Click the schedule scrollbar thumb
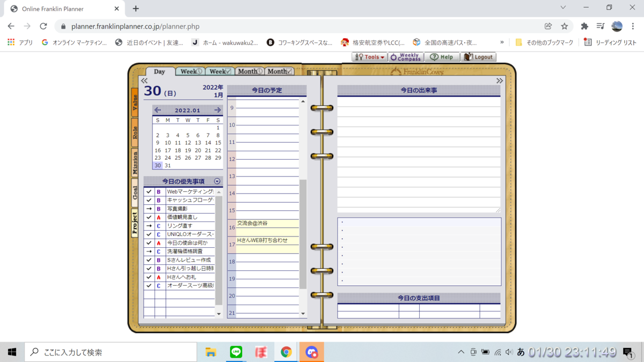This screenshot has width=644, height=362. click(303, 234)
